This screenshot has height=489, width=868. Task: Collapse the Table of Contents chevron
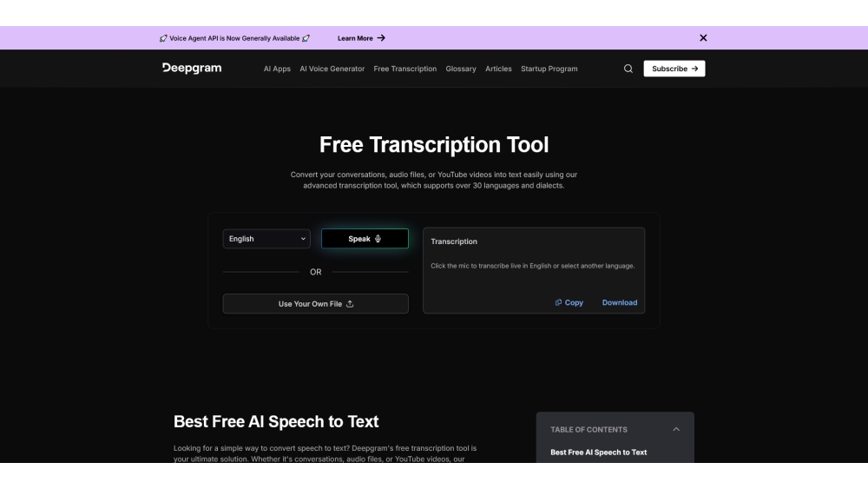[x=676, y=429]
